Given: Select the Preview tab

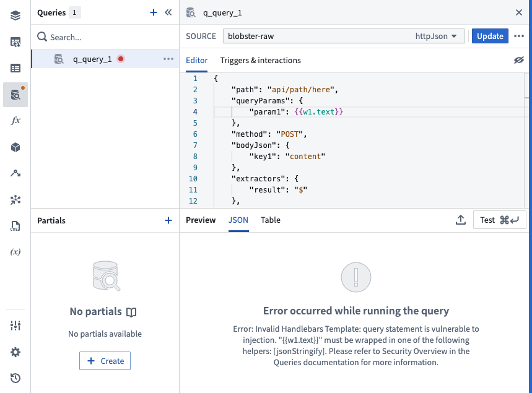Looking at the screenshot, I should click(x=201, y=220).
